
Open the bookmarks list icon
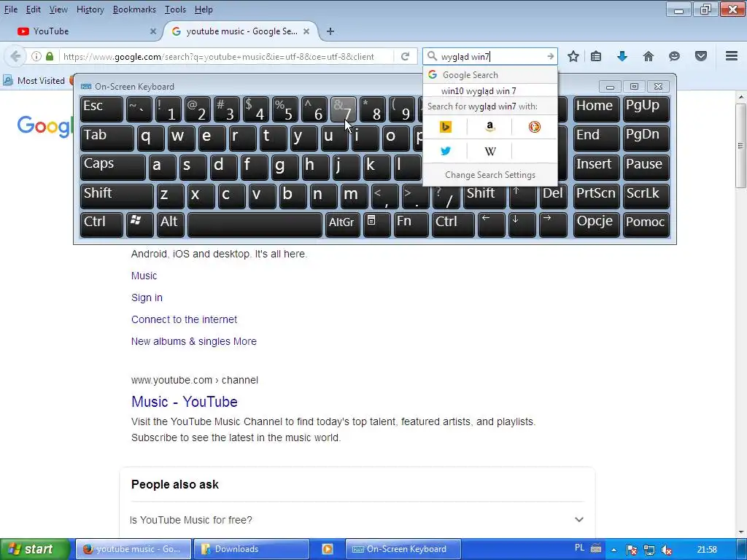click(596, 57)
